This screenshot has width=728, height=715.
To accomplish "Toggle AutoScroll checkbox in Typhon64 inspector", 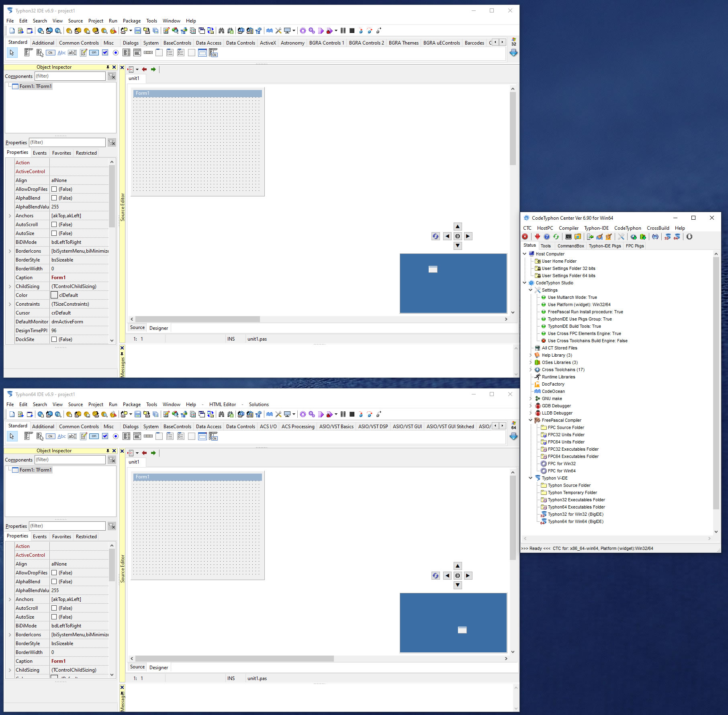I will click(54, 608).
